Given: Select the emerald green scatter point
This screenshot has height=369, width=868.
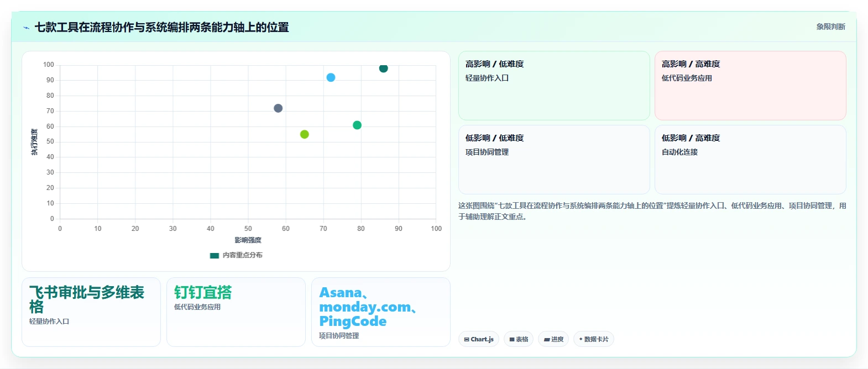Looking at the screenshot, I should (x=357, y=125).
